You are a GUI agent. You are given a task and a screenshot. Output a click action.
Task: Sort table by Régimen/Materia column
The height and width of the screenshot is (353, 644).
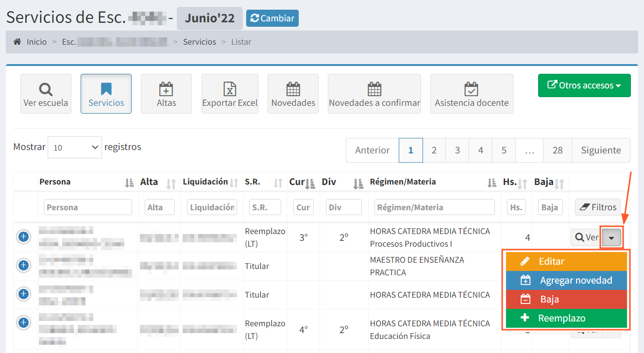(434, 182)
